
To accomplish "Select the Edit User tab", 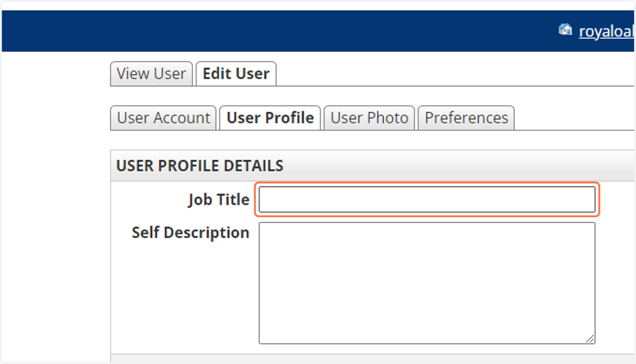I will pyautogui.click(x=236, y=74).
